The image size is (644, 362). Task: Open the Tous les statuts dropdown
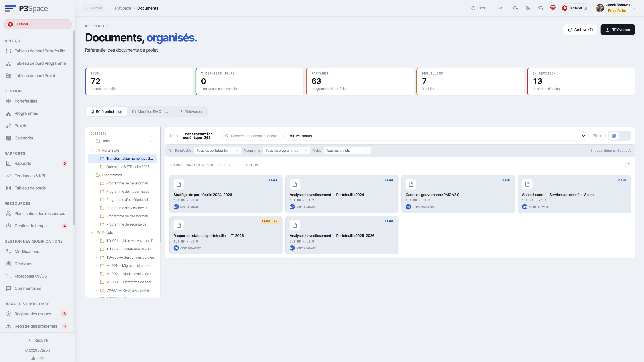click(435, 136)
